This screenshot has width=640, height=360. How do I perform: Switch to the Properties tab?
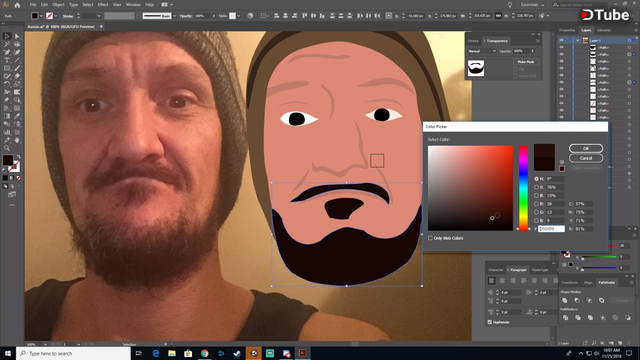click(x=567, y=30)
